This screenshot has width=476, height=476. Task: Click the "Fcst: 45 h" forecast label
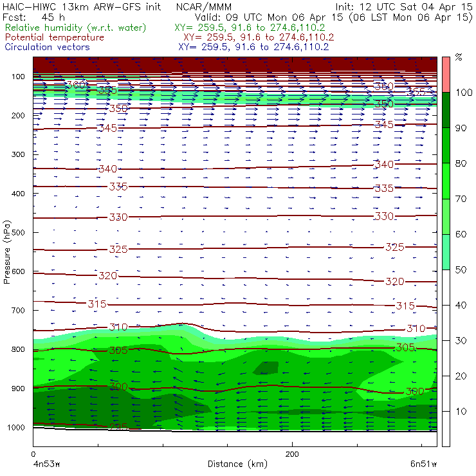[x=33, y=17]
